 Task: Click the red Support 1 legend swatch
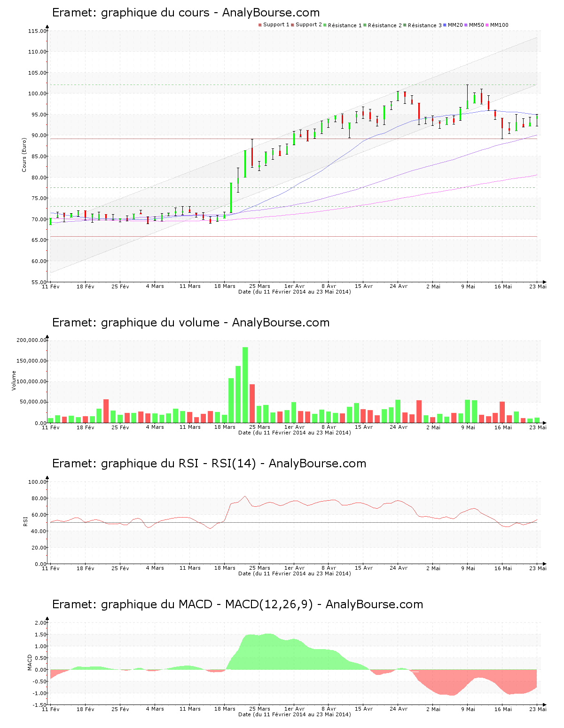tap(260, 25)
